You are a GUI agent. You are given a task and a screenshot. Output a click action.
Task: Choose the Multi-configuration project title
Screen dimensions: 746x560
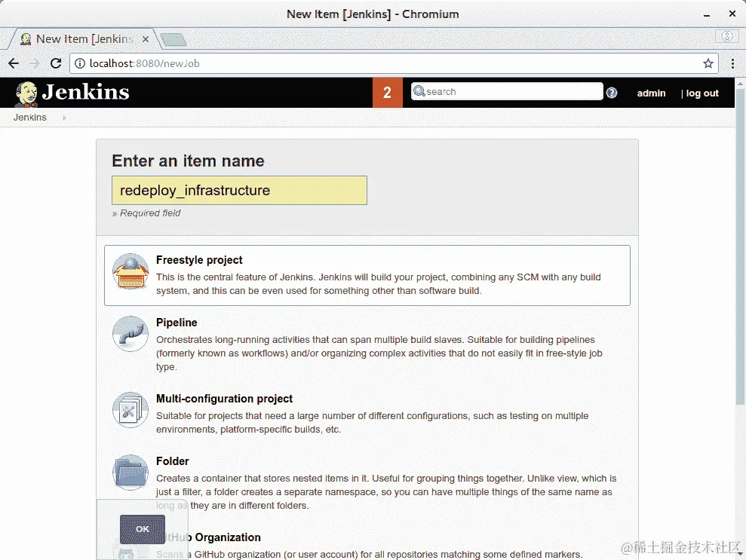[224, 399]
